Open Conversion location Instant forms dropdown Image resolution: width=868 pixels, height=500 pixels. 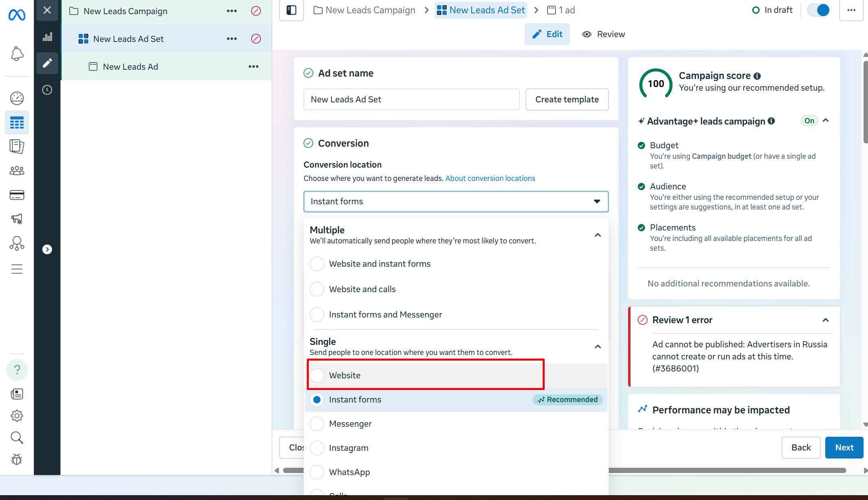click(456, 201)
